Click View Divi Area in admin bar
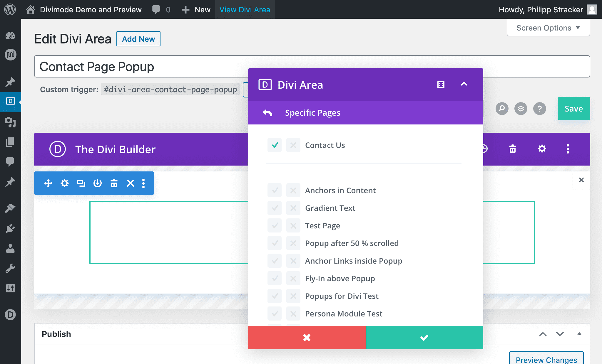This screenshot has height=364, width=602. click(245, 10)
